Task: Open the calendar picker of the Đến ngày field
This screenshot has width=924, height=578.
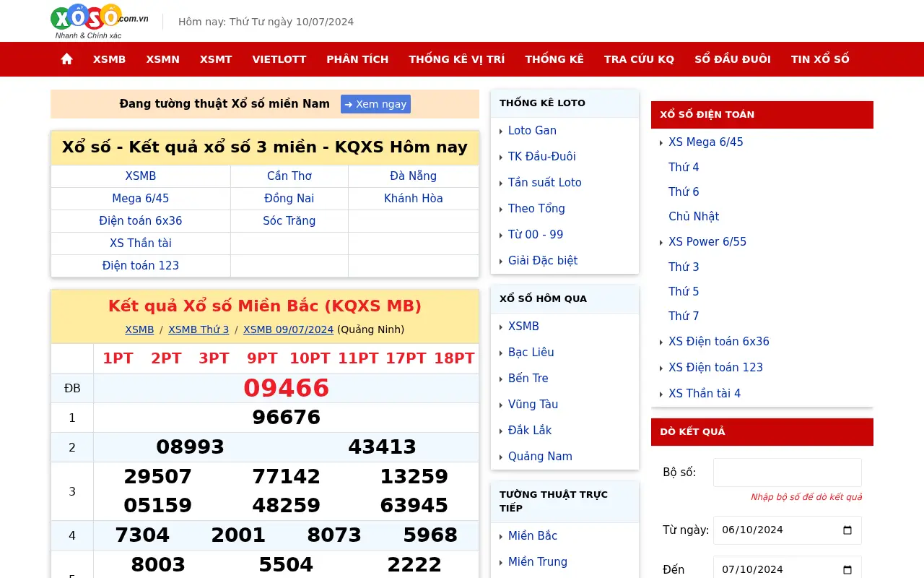Action: (847, 569)
